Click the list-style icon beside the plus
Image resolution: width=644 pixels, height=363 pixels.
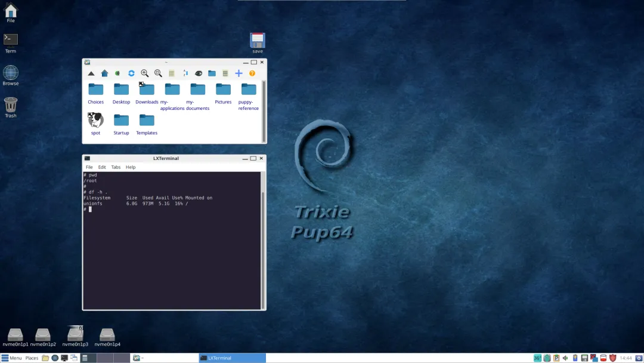[225, 73]
